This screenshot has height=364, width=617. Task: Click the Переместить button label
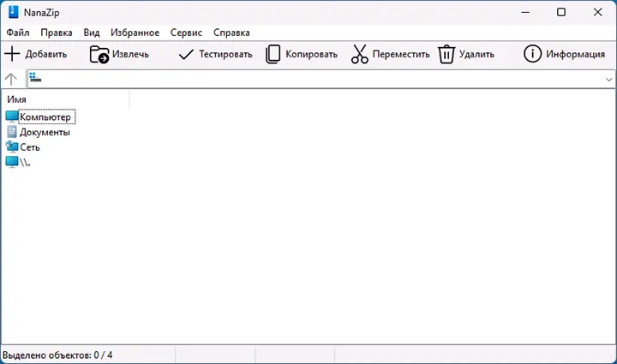[x=401, y=54]
